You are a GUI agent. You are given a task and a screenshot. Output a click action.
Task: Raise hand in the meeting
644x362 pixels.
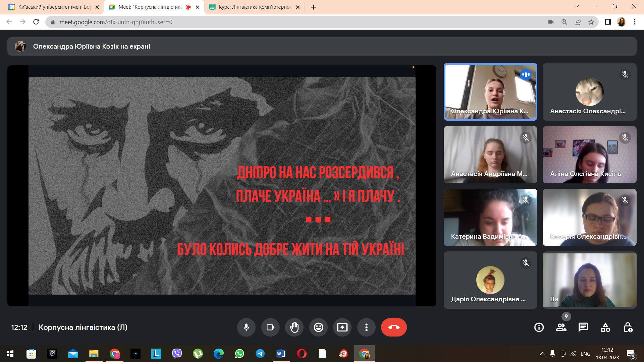pos(294,327)
